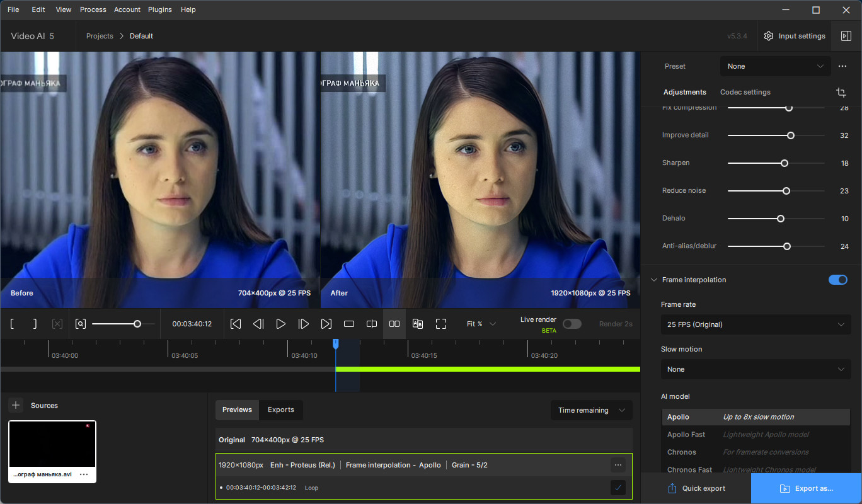Open the preset options three-dot menu

[842, 66]
